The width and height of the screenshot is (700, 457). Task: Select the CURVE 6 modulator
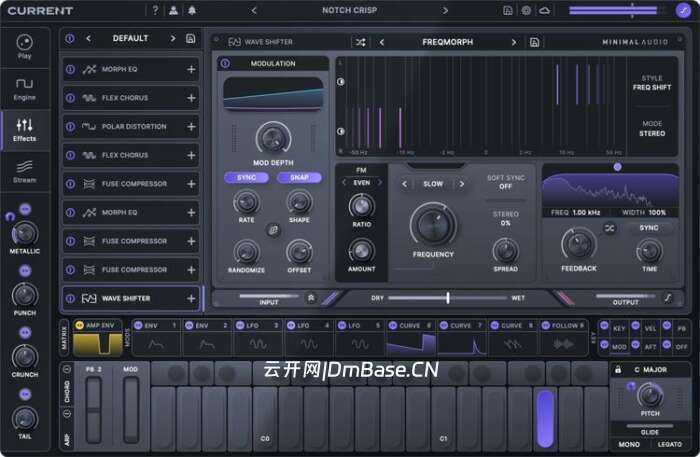(x=411, y=338)
